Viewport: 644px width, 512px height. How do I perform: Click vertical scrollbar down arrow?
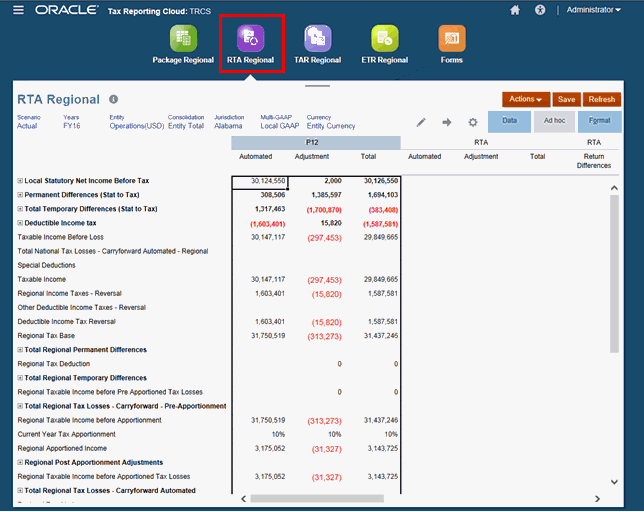point(614,482)
